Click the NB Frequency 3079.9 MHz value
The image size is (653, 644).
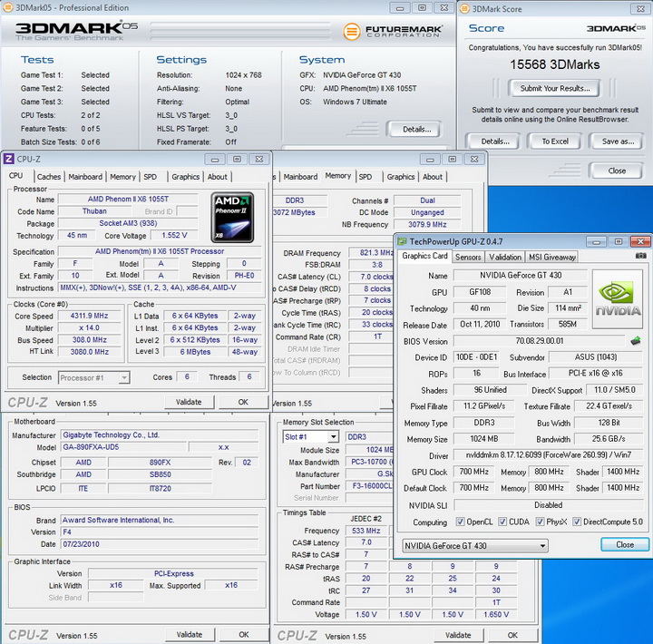427,225
